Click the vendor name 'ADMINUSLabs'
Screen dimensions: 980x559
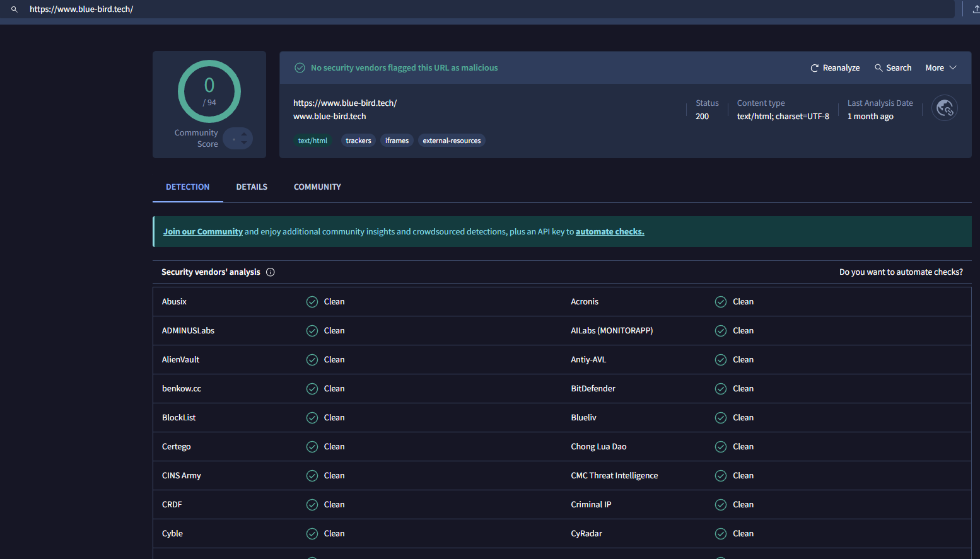[188, 331]
